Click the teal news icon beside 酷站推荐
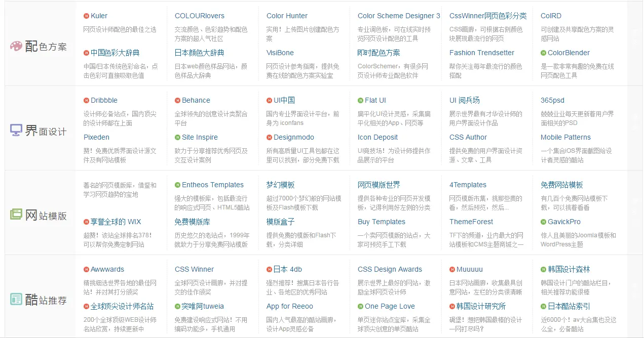Viewport: 644px width, 338px height. 16,299
